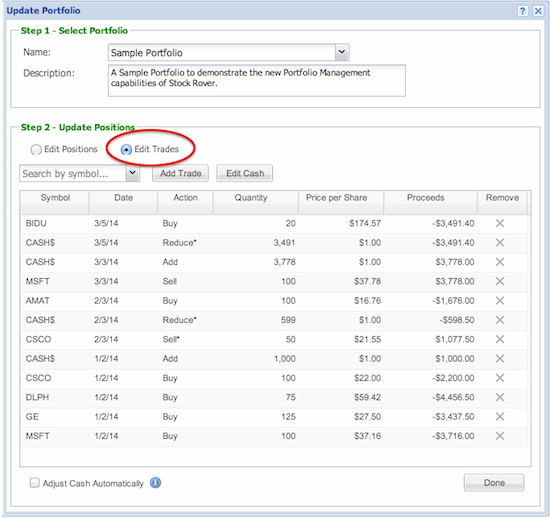This screenshot has width=550, height=518.
Task: Remove the DLPH 1/2/14 Buy trade
Action: click(500, 397)
